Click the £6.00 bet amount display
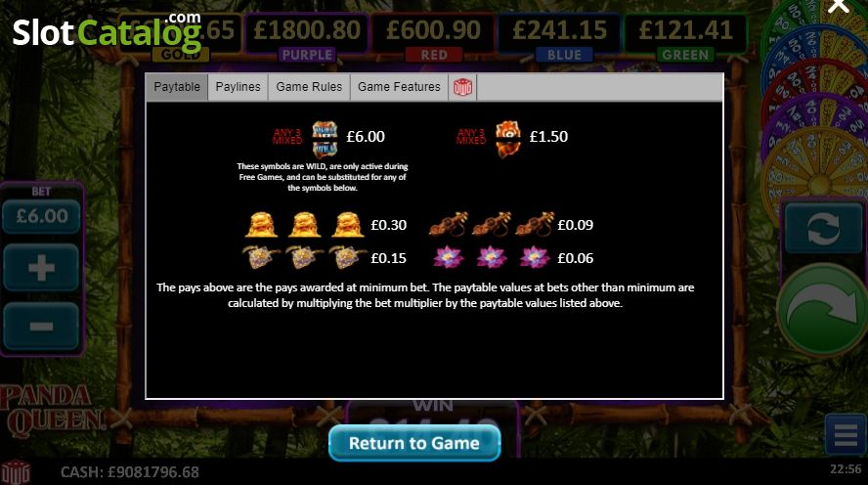Screen dimensions: 868x485 click(41, 216)
